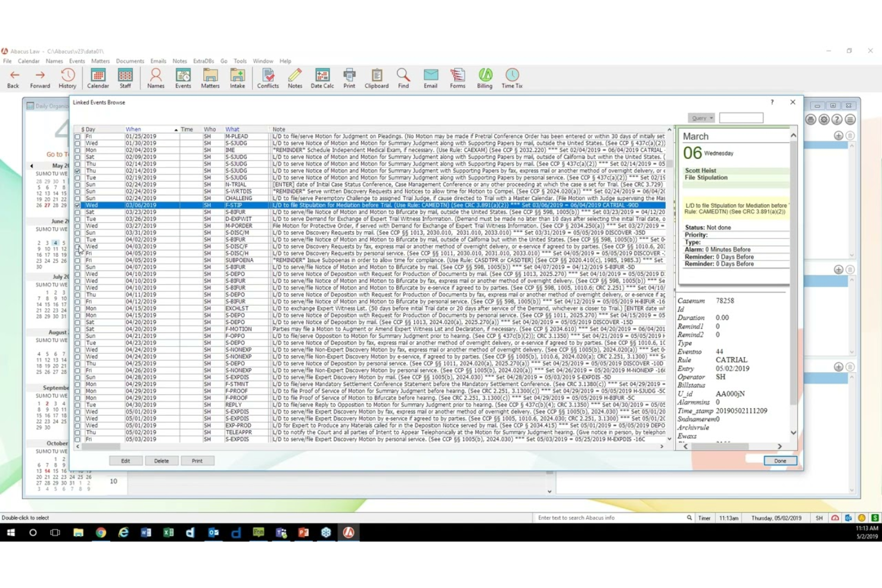Toggle checkbox for 03/27/2019 M-PORDER row
This screenshot has height=588, width=882.
click(x=77, y=226)
